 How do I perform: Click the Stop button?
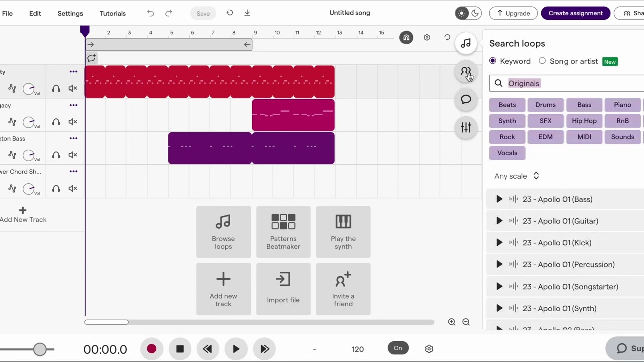coord(180,349)
